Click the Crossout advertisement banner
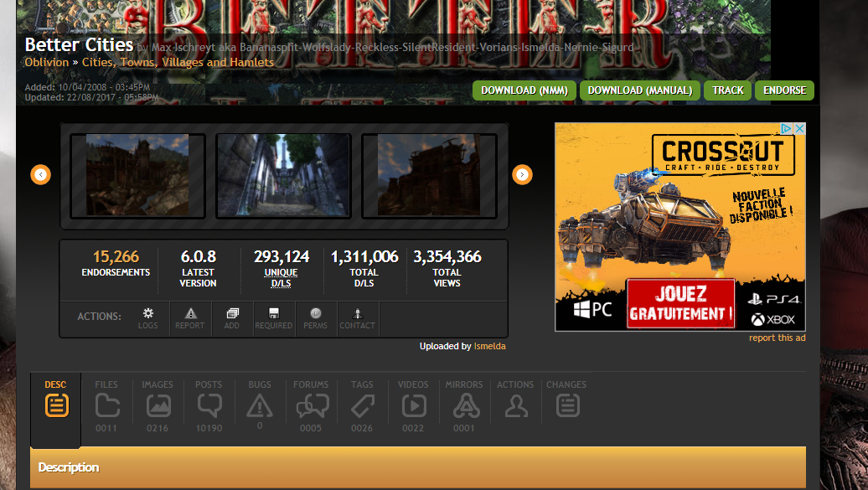 click(679, 227)
